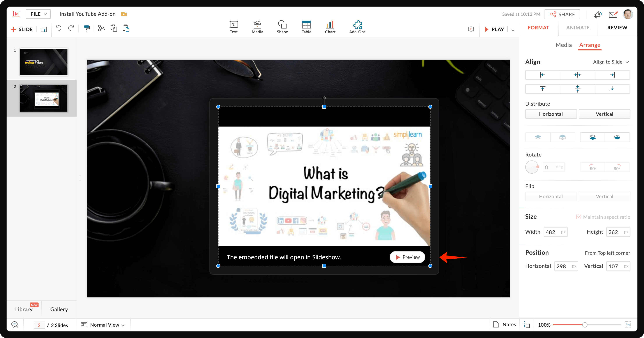Screen dimensions: 644x338
Task: Open the Chart insert tool
Action: click(x=330, y=27)
